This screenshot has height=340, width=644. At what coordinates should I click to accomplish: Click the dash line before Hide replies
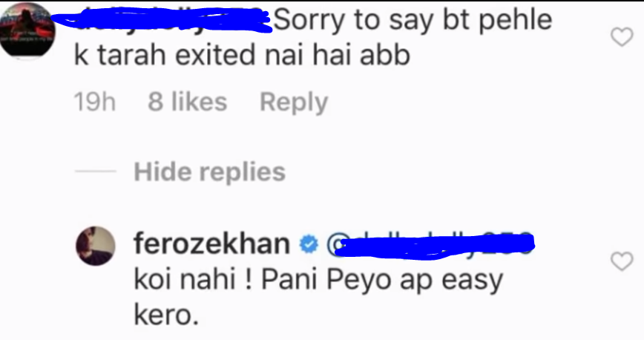[95, 171]
